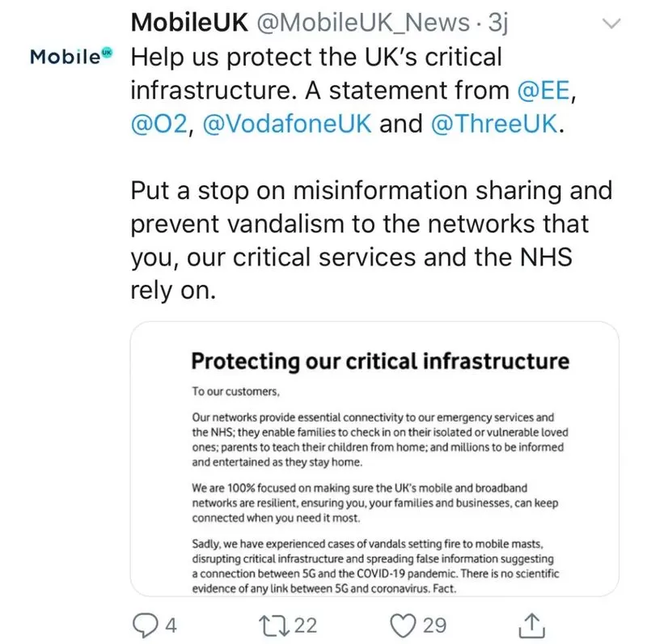View the 4 replies count
The width and height of the screenshot is (647, 644).
coord(171,625)
